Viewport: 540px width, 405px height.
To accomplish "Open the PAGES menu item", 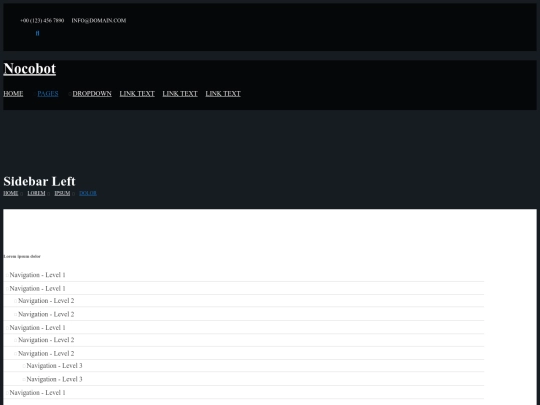I will 48,94.
